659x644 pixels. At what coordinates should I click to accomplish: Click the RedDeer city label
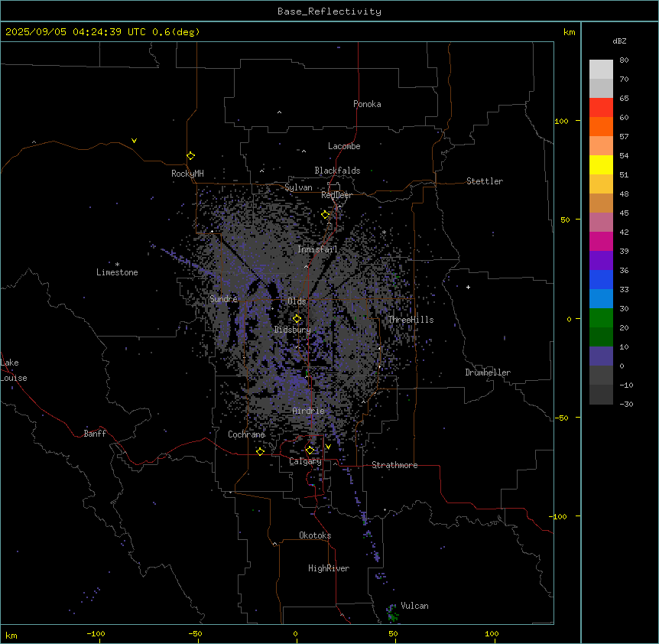point(336,195)
